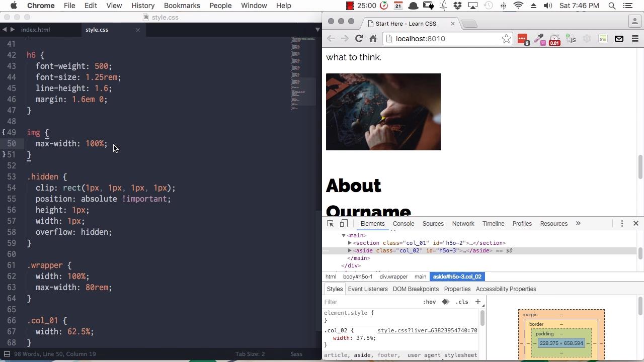This screenshot has width=644, height=362.
Task: Open the index.html editor tab
Action: 35,30
